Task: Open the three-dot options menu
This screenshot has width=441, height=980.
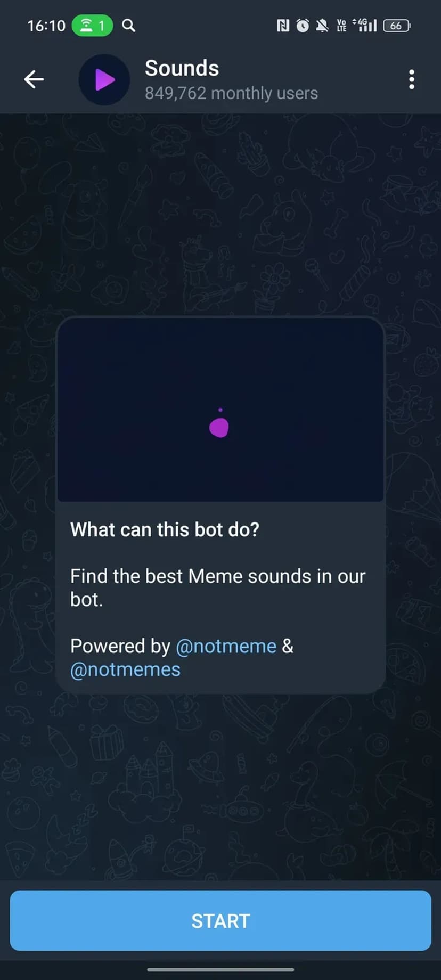Action: tap(411, 79)
